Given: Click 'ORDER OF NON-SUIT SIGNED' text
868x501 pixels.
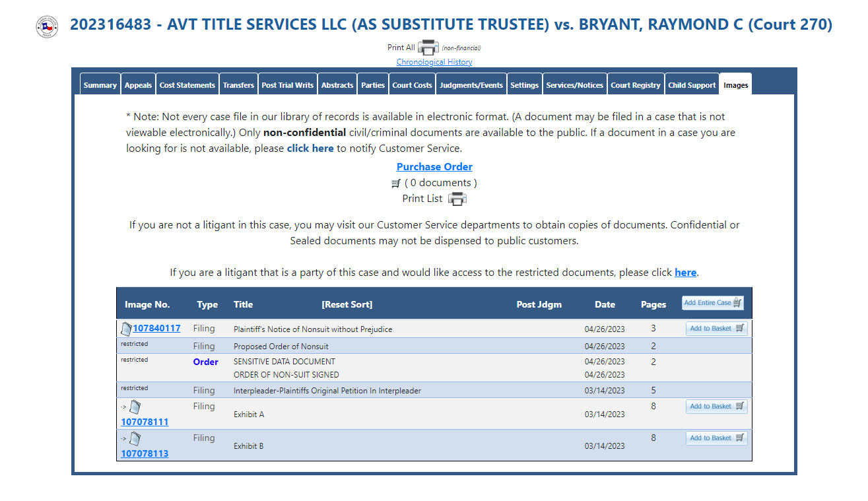Looking at the screenshot, I should click(x=286, y=375).
